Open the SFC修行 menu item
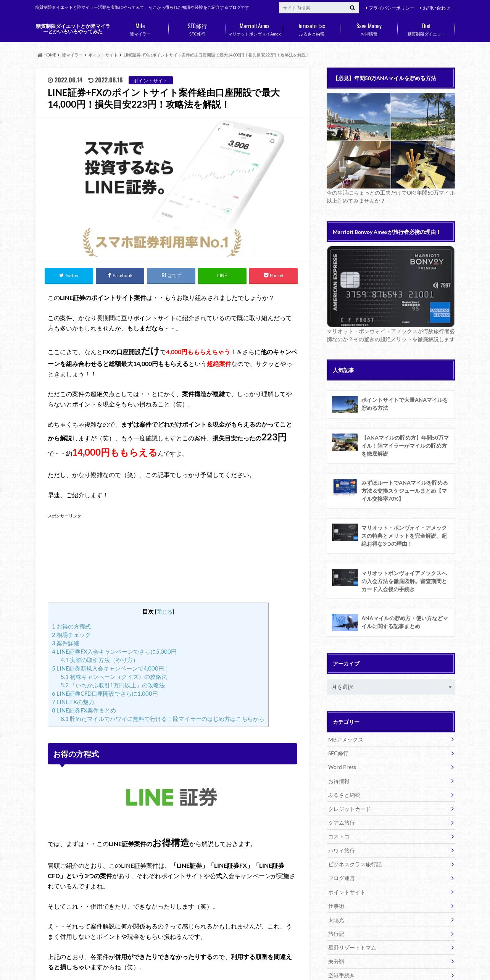Viewport: 490px width, 980px height. pos(197,29)
